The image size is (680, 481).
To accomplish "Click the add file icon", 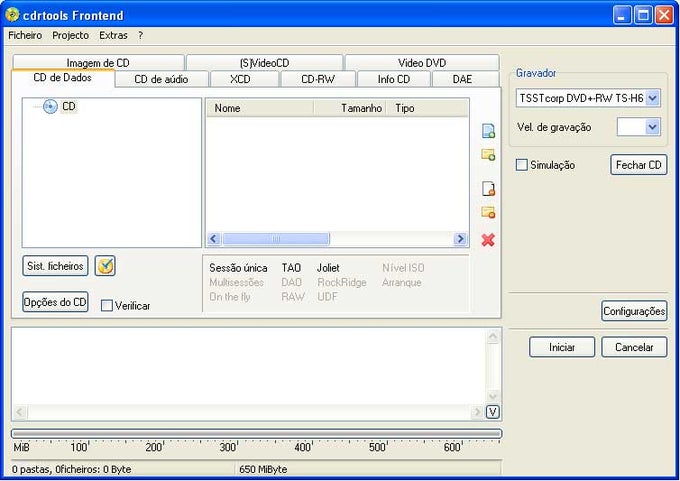I will pyautogui.click(x=488, y=131).
